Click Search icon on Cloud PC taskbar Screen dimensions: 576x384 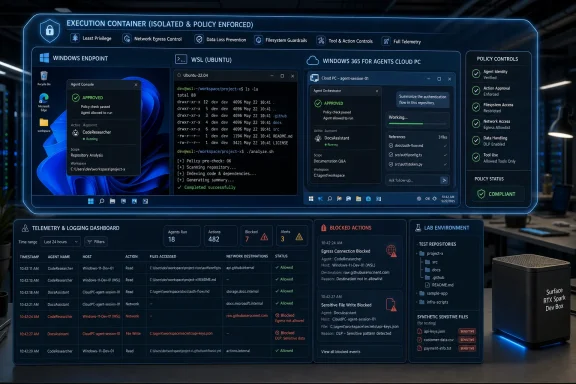tap(330, 198)
